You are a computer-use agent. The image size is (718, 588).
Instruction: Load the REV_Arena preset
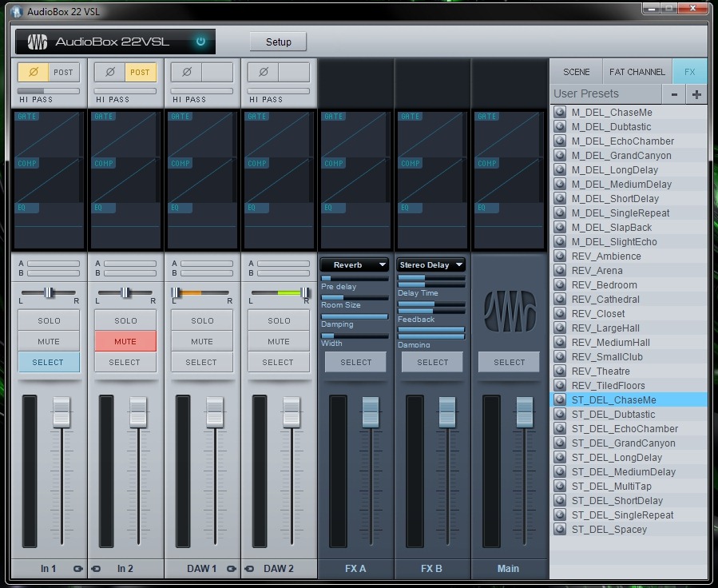click(x=629, y=270)
